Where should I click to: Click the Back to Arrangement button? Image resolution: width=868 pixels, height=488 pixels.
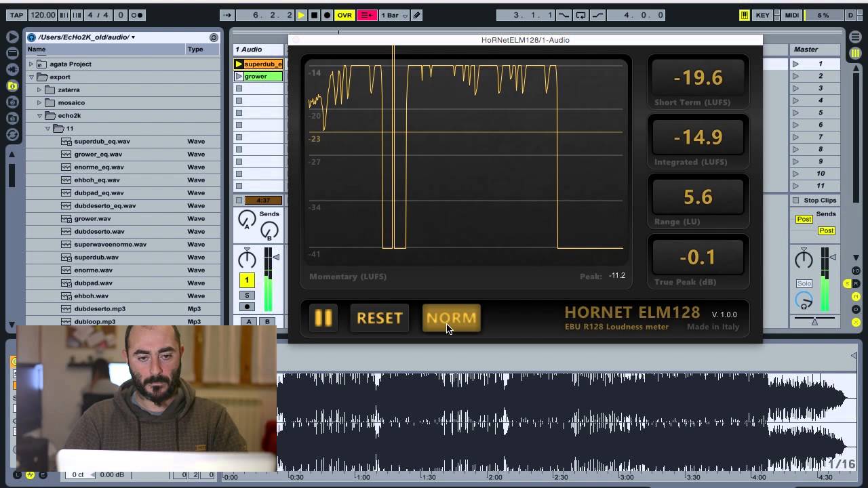coord(367,15)
